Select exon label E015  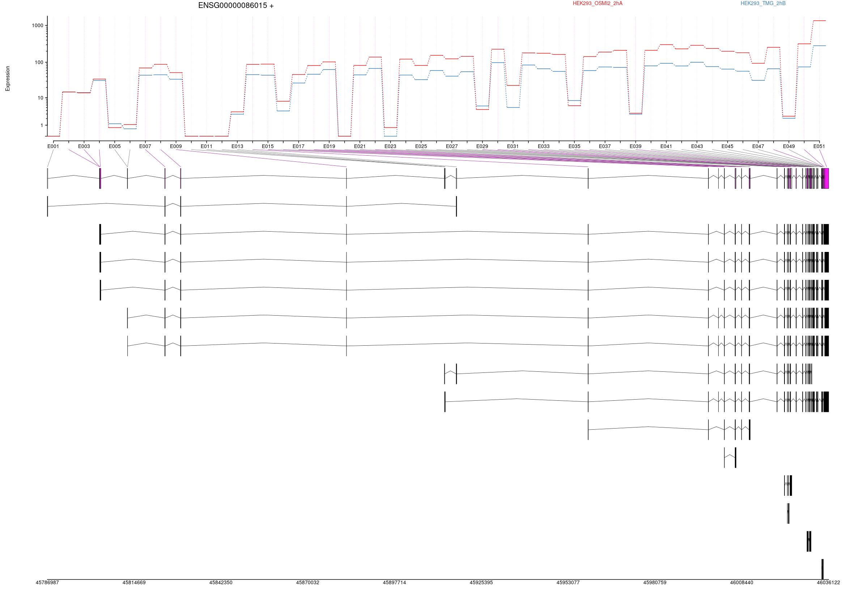pos(268,147)
